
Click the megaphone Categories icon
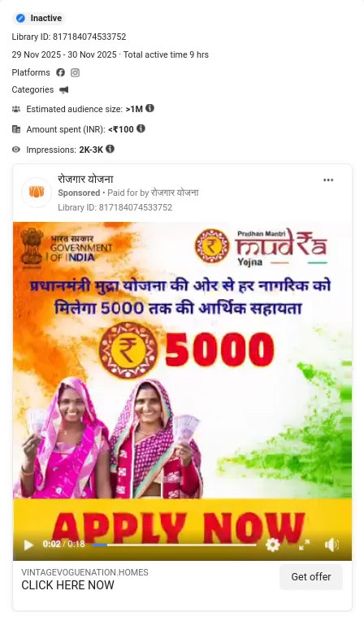(x=63, y=90)
